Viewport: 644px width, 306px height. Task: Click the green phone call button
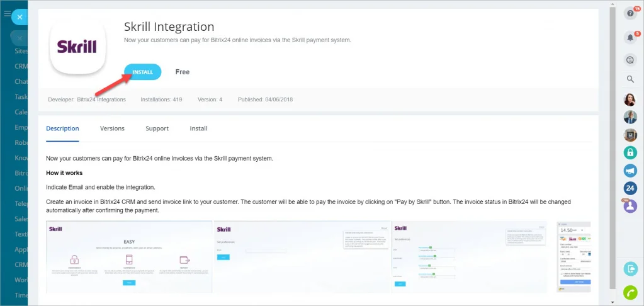[x=630, y=292]
